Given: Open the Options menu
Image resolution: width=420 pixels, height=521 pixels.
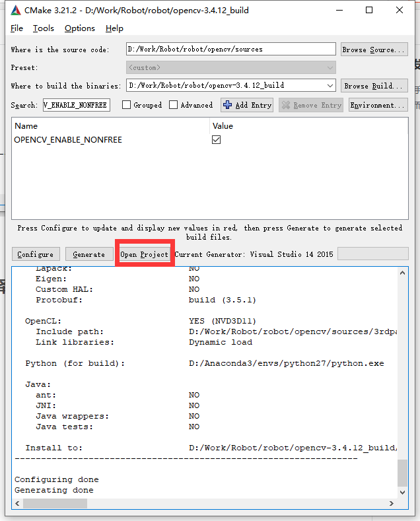Looking at the screenshot, I should point(80,28).
